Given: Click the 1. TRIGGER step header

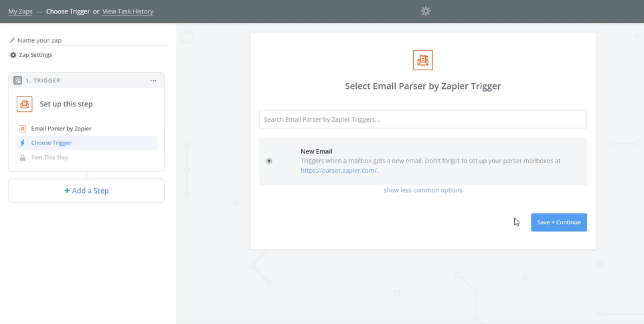Looking at the screenshot, I should [x=86, y=80].
